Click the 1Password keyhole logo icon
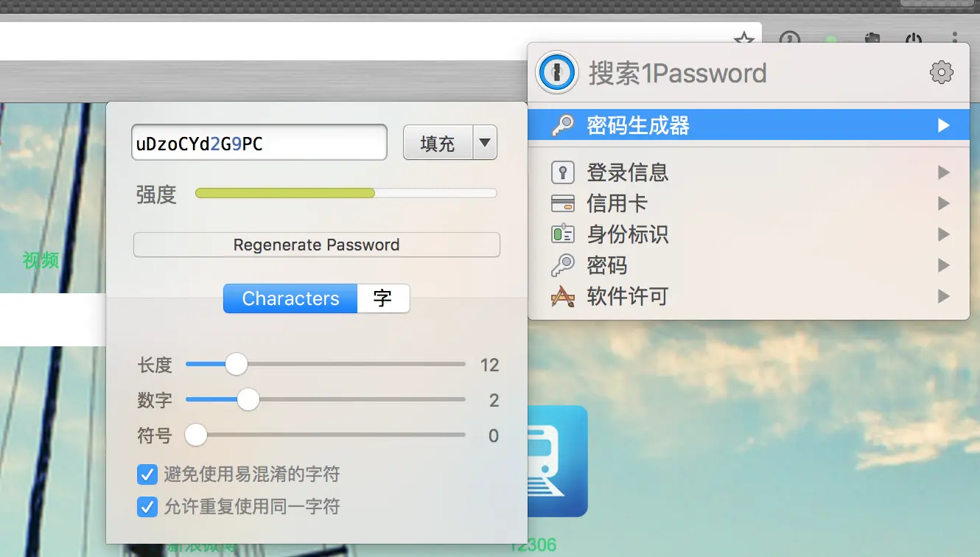Screen dimensions: 980x557 click(x=556, y=72)
